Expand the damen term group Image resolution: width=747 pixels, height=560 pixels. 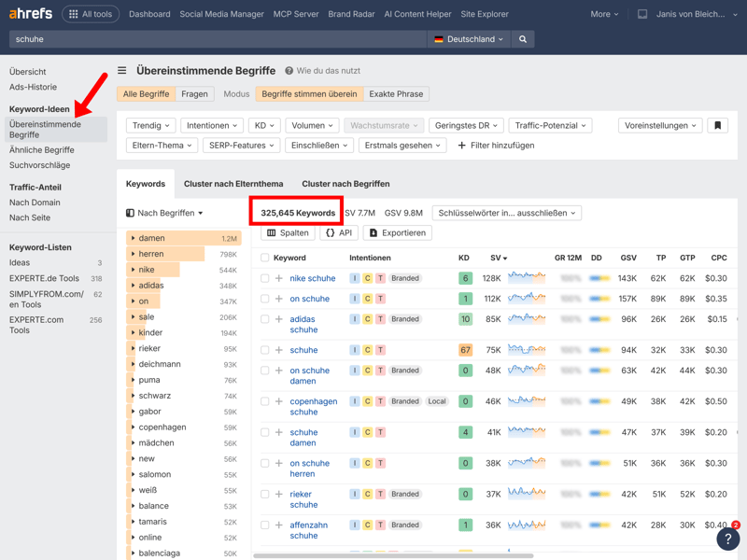(x=134, y=238)
